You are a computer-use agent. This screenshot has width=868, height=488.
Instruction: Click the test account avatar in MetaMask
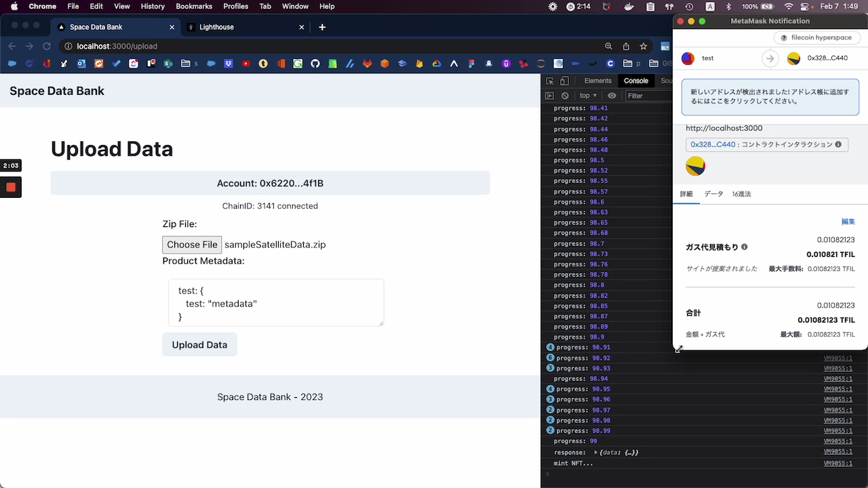point(688,58)
